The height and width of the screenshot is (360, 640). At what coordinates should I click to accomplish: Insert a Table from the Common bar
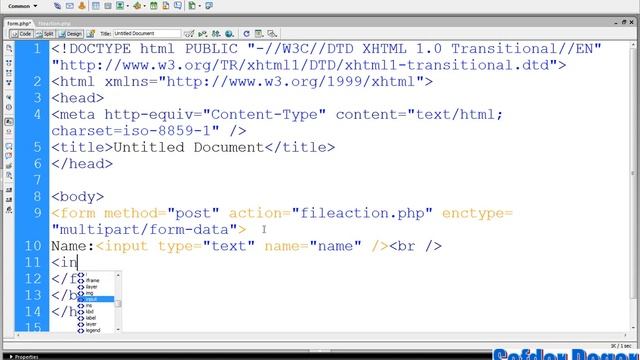96,6
